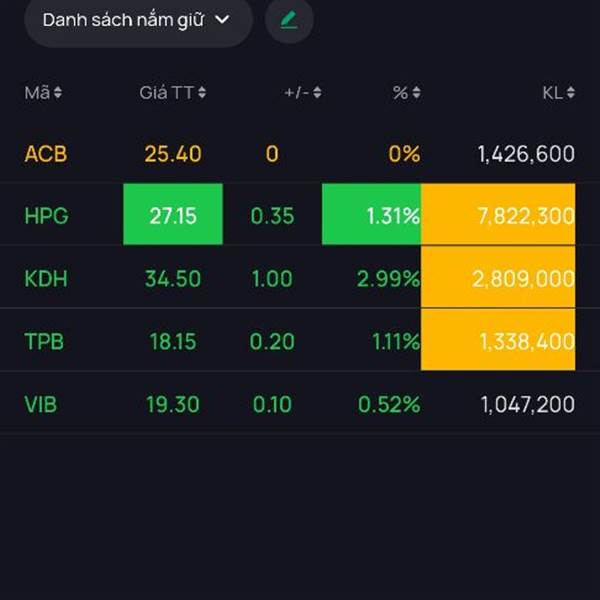Sort by Mã column arrows
The width and height of the screenshot is (600, 600).
pyautogui.click(x=58, y=93)
